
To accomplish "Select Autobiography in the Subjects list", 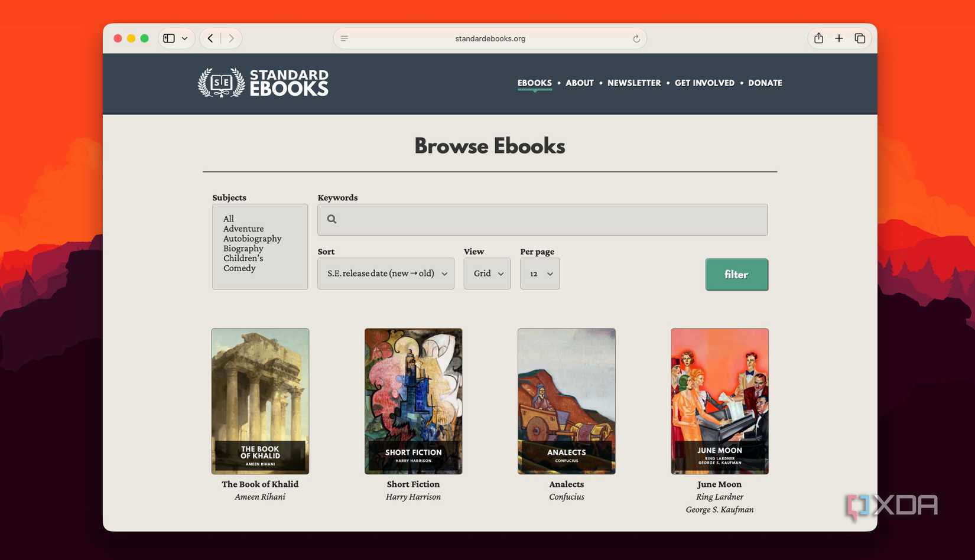I will click(x=252, y=239).
